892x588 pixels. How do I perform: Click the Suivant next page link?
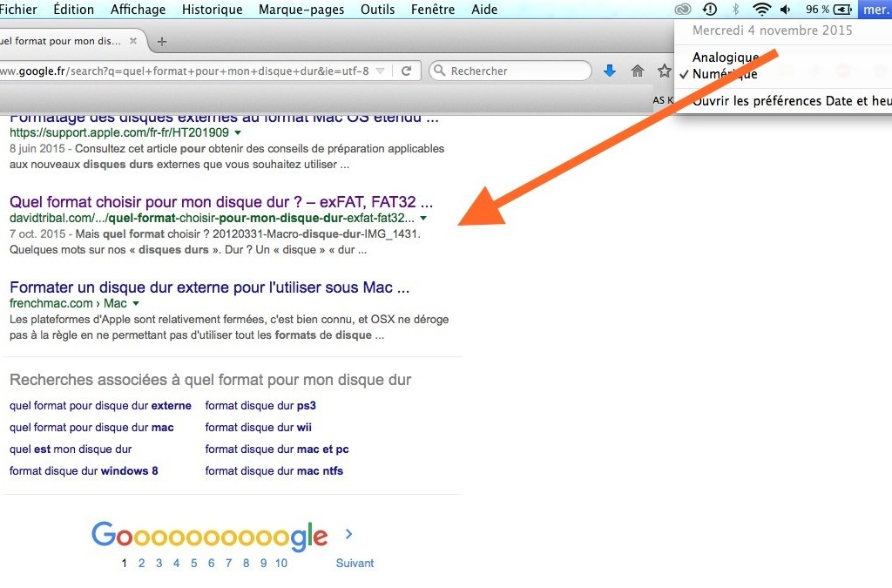coord(355,563)
